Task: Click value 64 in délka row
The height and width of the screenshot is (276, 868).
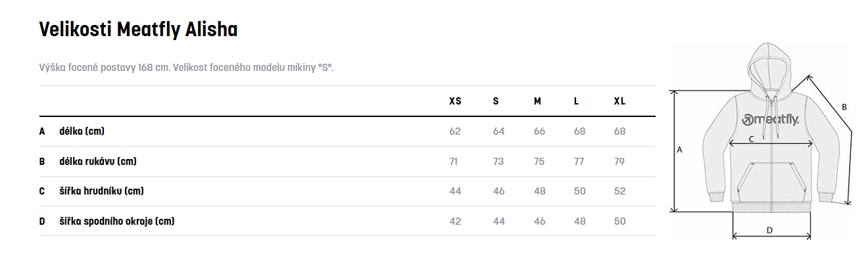Action: tap(498, 131)
